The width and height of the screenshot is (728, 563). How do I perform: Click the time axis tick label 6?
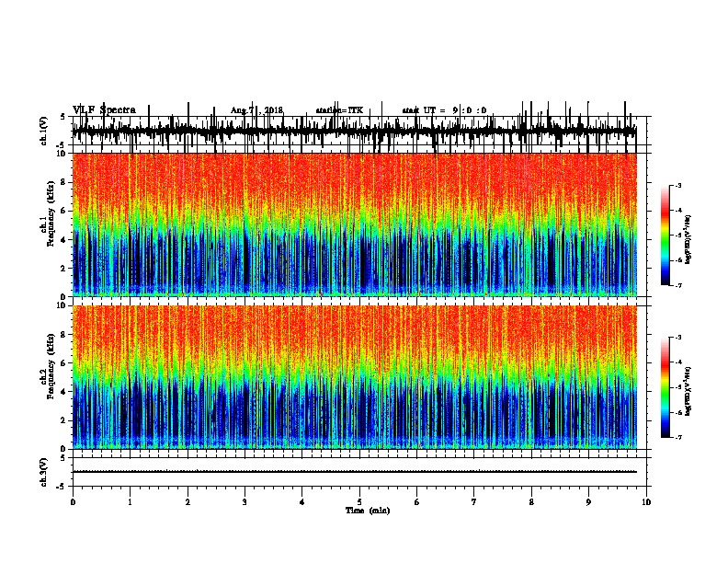417,502
